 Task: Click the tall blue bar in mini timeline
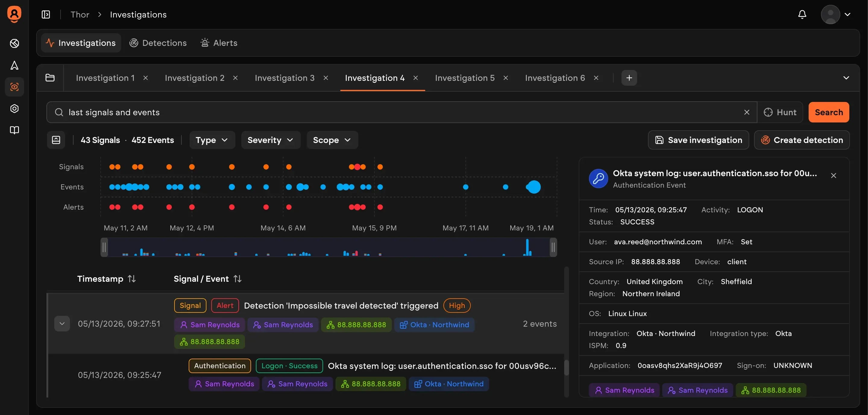point(527,247)
